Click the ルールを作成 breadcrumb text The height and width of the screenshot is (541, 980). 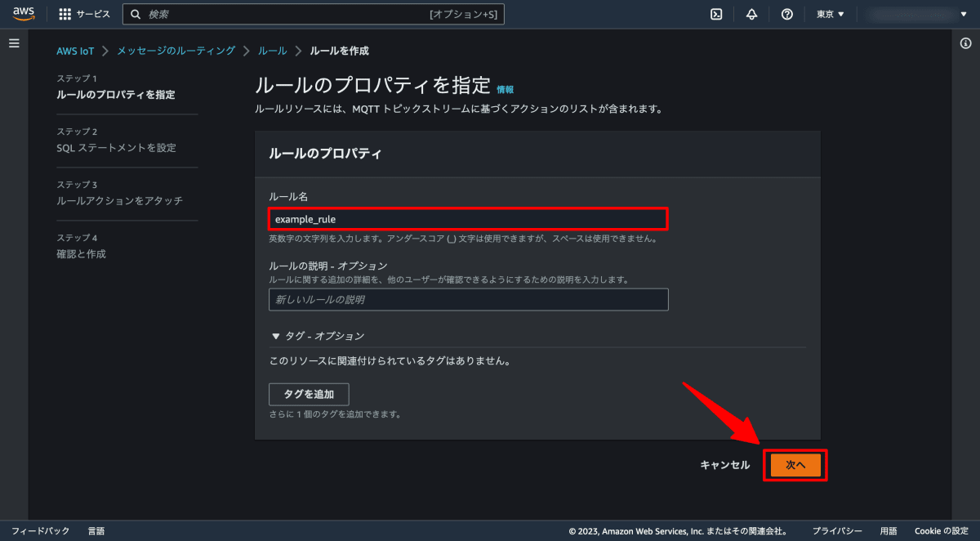340,51
